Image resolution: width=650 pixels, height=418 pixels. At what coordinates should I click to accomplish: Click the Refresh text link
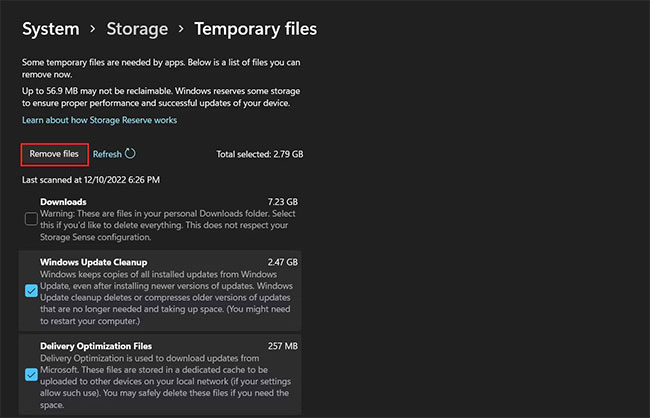point(107,154)
